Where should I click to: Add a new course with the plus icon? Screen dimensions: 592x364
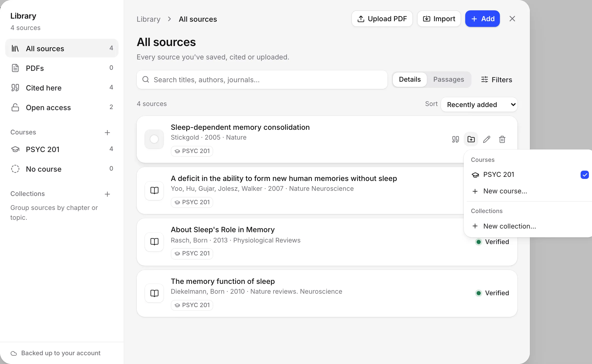pyautogui.click(x=107, y=132)
